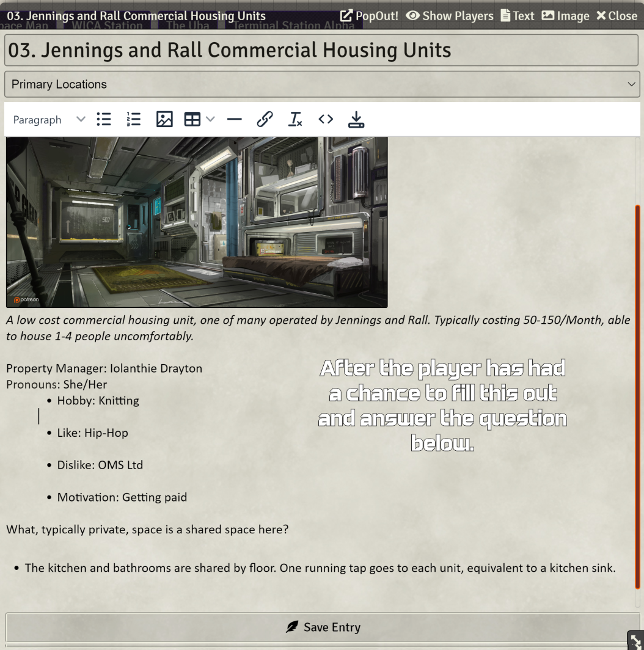The width and height of the screenshot is (644, 650).
Task: Save the journal entry
Action: [323, 627]
